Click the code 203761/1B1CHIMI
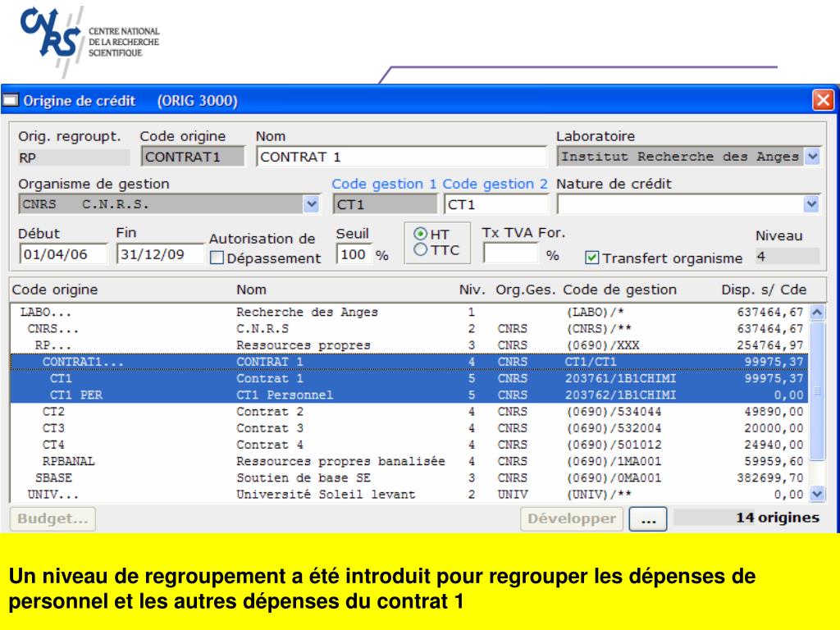This screenshot has width=840, height=630. [620, 378]
